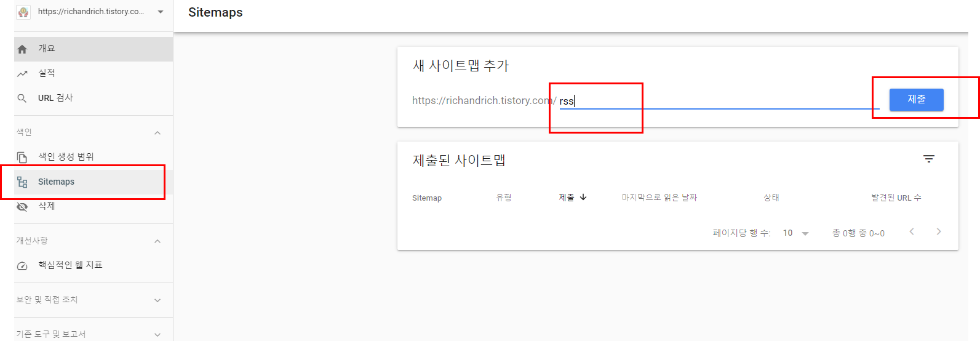Click the pages icon beside 색인 생성 범위
The width and height of the screenshot is (980, 341).
22,157
